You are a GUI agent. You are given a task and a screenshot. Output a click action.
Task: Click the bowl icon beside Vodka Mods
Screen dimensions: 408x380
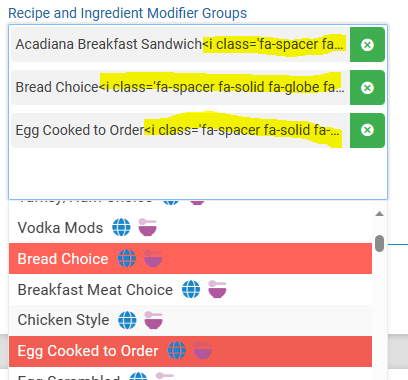click(x=148, y=227)
